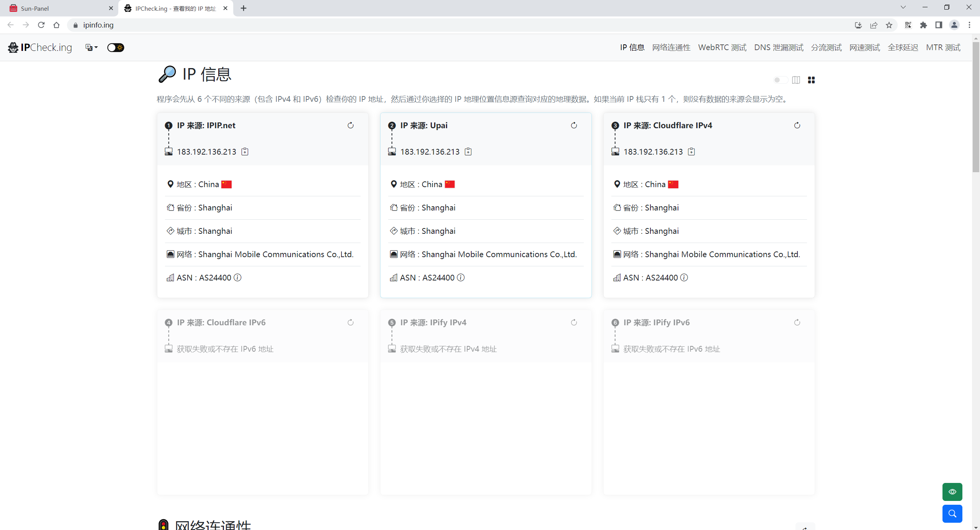
Task: Open ASN info in IPIP.net card
Action: (237, 277)
